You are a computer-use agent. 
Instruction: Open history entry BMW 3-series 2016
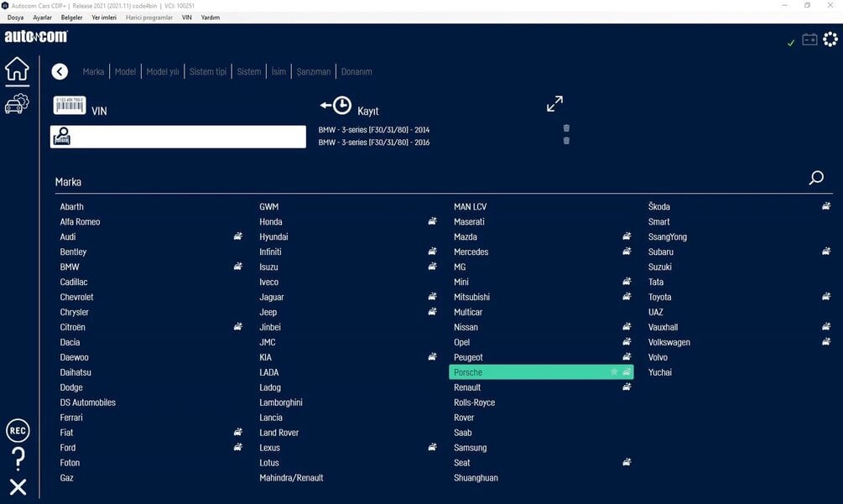(x=373, y=143)
